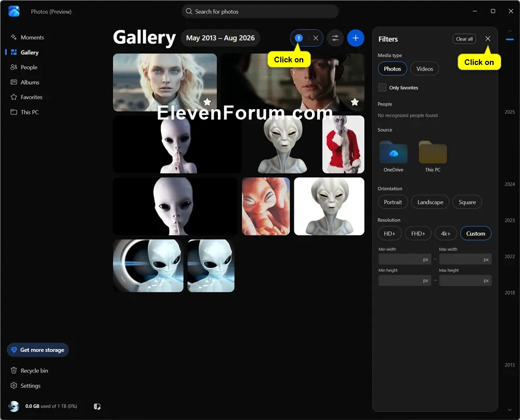Click the Search for photos box
The width and height of the screenshot is (520, 420).
260,11
